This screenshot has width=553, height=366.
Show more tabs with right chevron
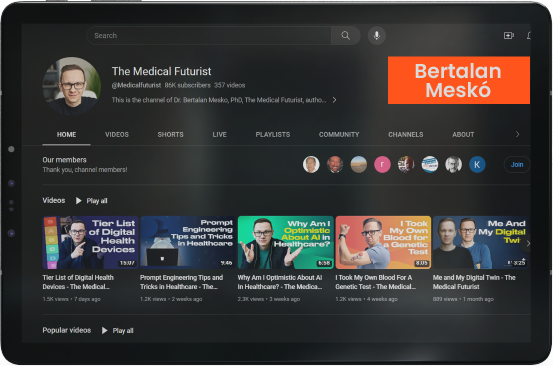tap(517, 134)
